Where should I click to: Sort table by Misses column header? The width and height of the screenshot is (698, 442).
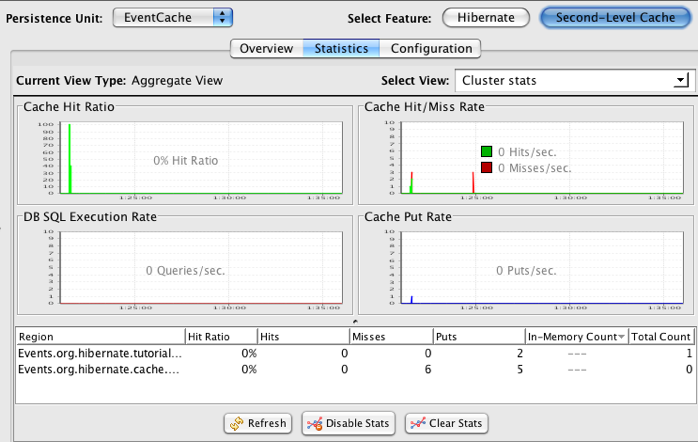391,337
